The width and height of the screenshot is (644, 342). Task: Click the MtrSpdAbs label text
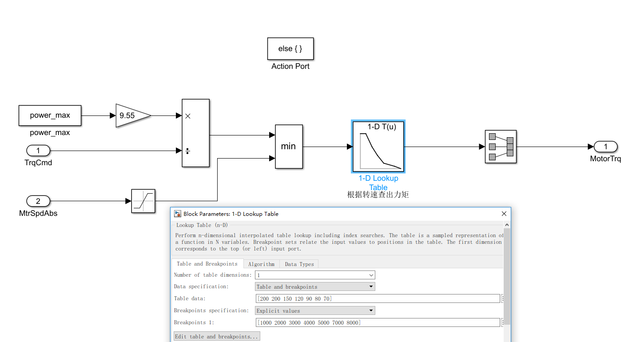[x=38, y=213]
